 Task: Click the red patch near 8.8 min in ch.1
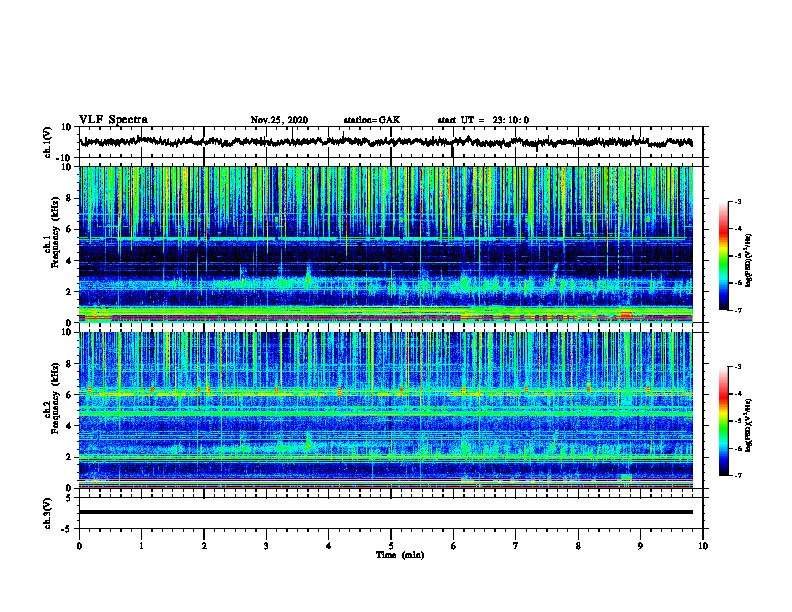(626, 315)
